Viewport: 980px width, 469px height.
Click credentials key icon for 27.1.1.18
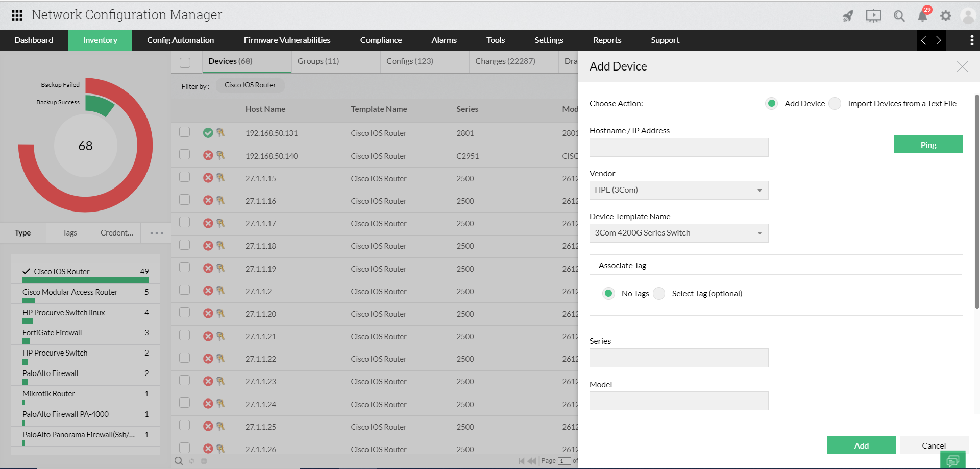[220, 246]
